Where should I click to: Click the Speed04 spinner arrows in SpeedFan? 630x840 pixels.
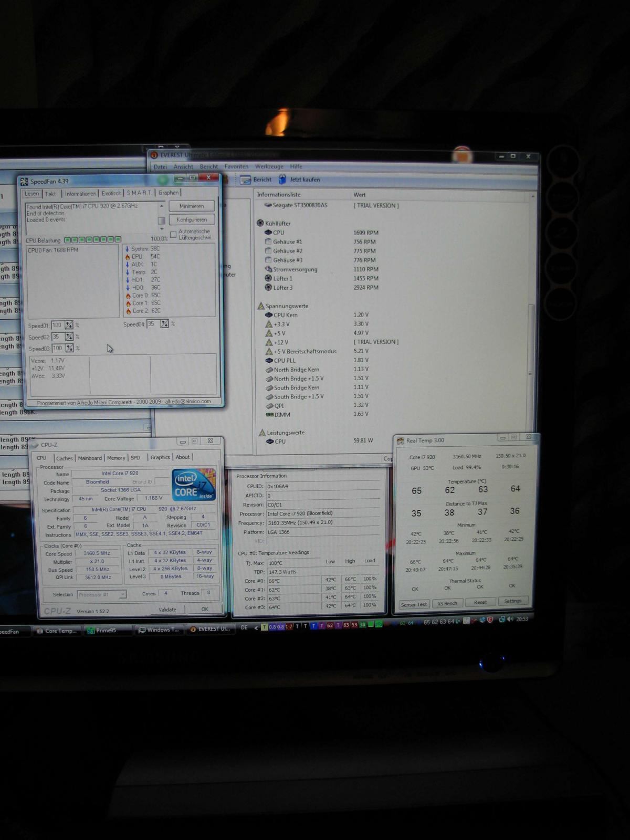coord(164,324)
